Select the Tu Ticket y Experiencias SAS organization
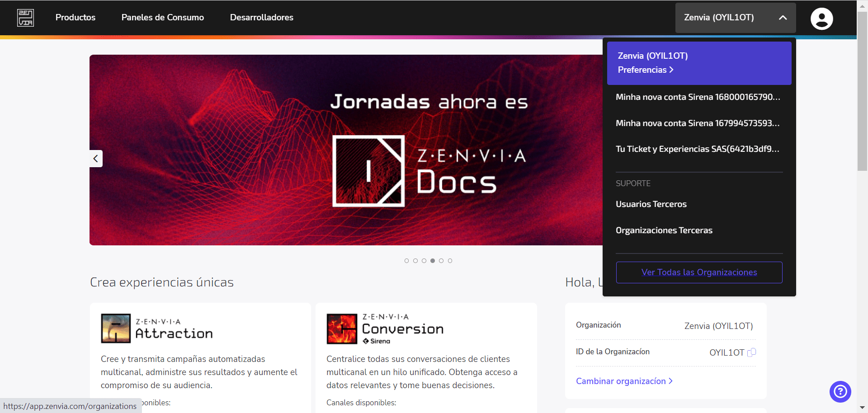Image resolution: width=868 pixels, height=413 pixels. coord(697,149)
